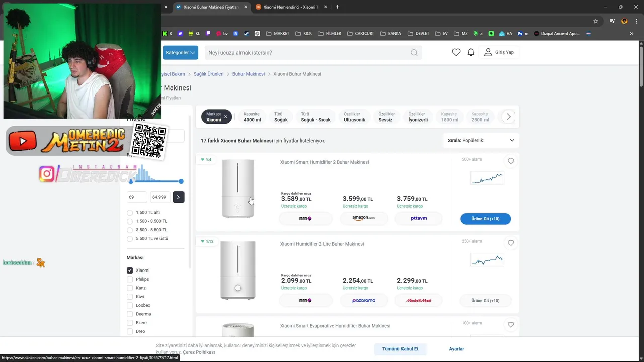Open the FİLMLER bookmark folder

(x=329, y=34)
